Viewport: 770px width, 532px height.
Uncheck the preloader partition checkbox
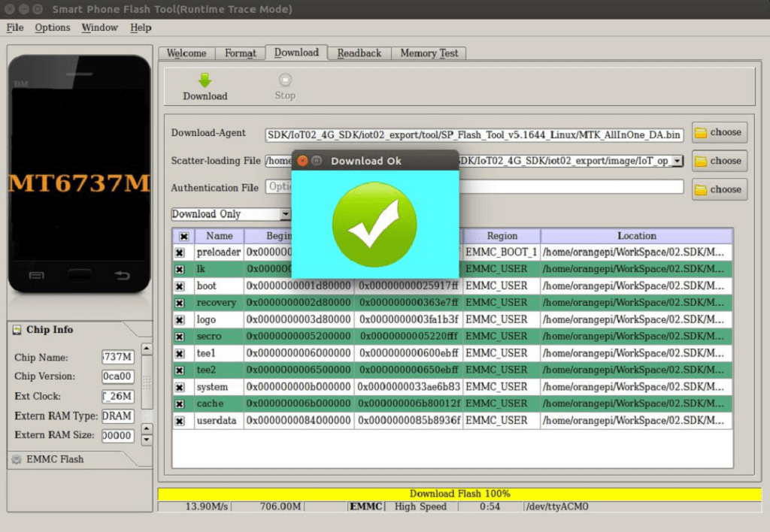point(180,253)
